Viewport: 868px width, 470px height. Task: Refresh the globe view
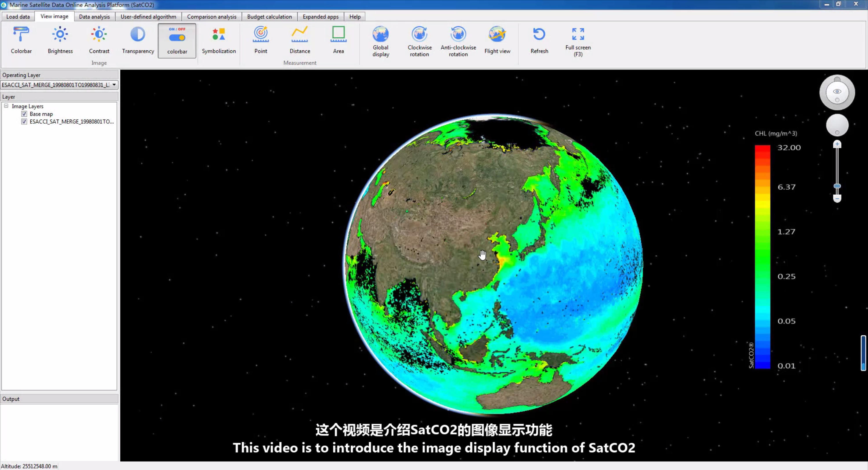click(539, 40)
